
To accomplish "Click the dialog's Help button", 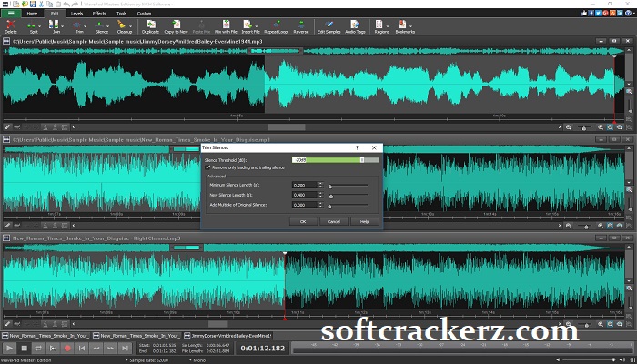I will 364,221.
